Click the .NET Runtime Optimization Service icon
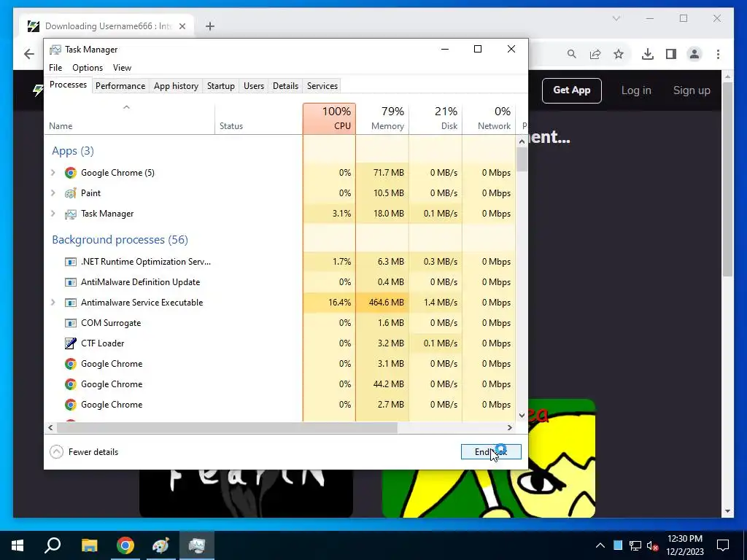 pyautogui.click(x=71, y=262)
